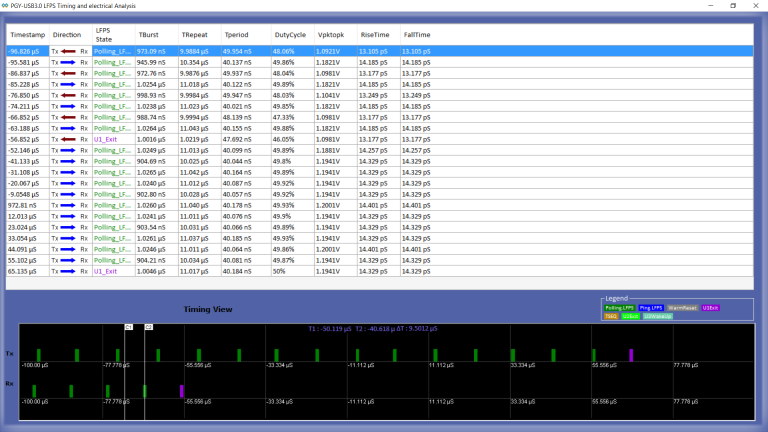This screenshot has width=768, height=432.
Task: Click the timestamp 23.024 µS
Action: [x=22, y=227]
